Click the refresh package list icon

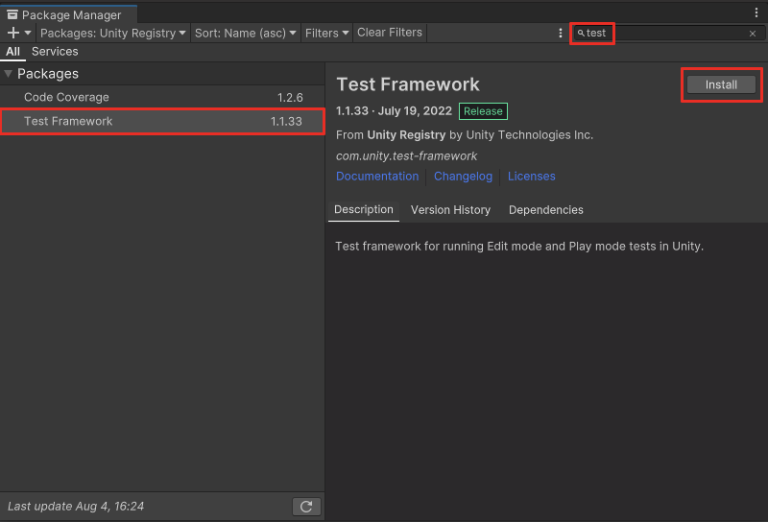306,506
